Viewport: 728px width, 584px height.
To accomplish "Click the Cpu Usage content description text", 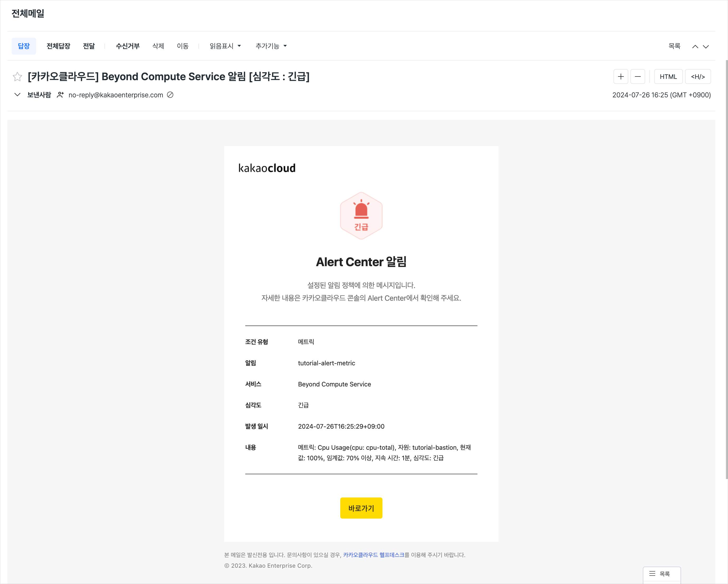I will tap(384, 453).
